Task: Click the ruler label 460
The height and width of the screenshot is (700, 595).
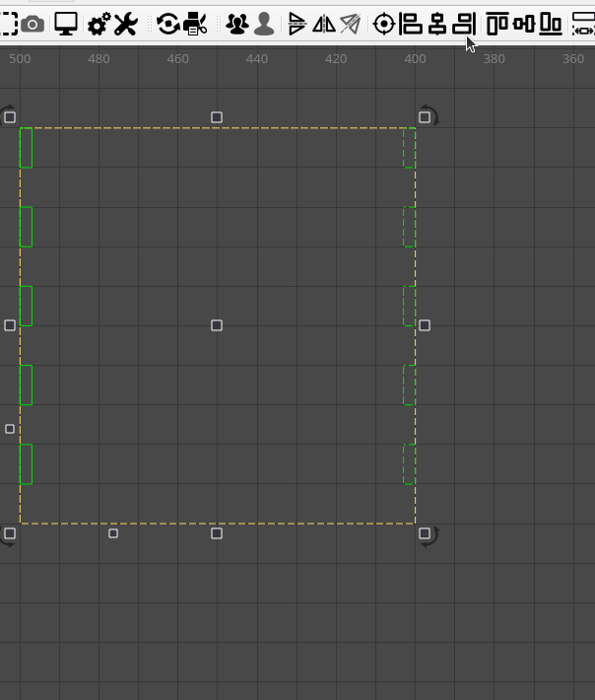Action: pyautogui.click(x=178, y=59)
